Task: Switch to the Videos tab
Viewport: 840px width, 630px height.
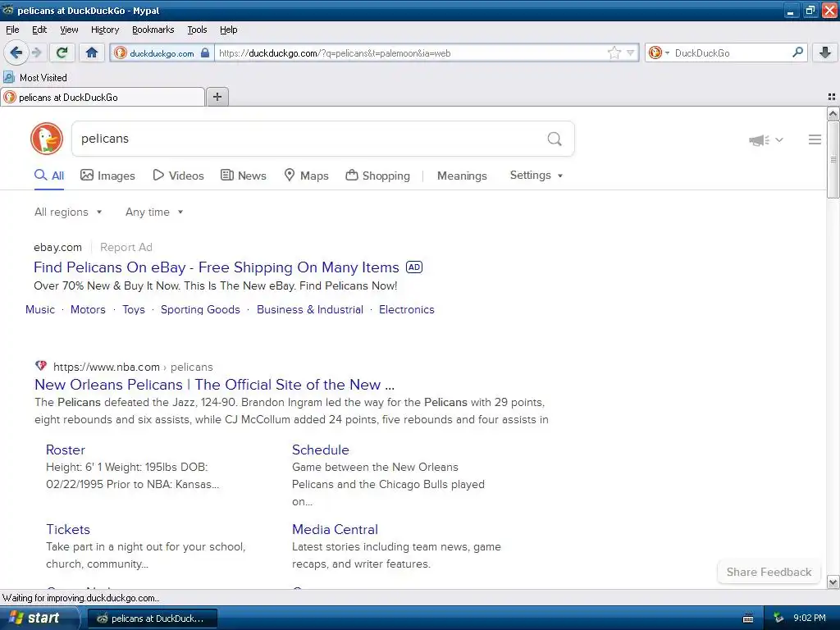Action: (x=178, y=176)
